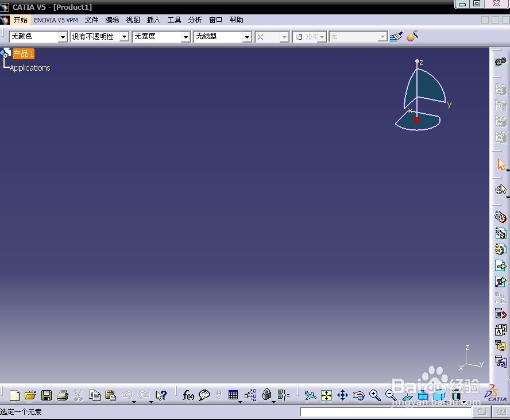Image resolution: width=510 pixels, height=420 pixels.
Task: Click the Undo arrow icon
Action: click(x=127, y=395)
